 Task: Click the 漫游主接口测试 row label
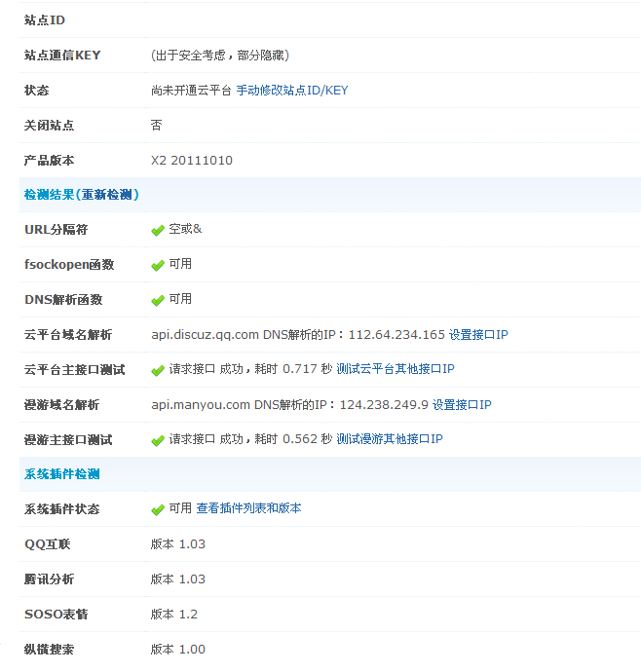pyautogui.click(x=68, y=440)
